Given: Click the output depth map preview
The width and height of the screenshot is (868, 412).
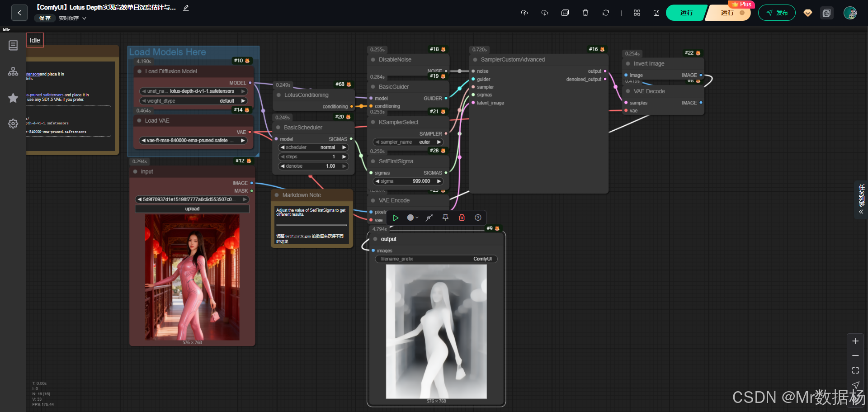Looking at the screenshot, I should tap(436, 331).
